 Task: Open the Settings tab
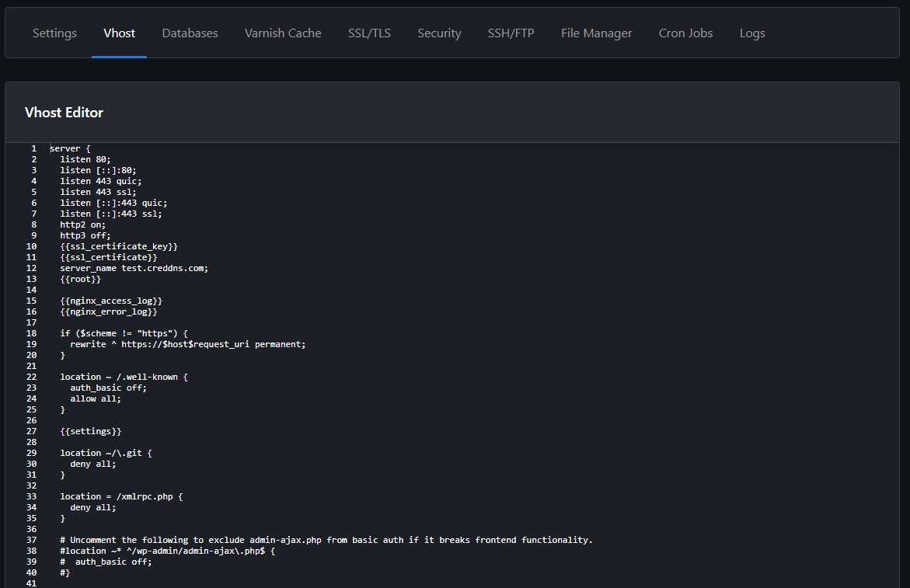pos(54,33)
